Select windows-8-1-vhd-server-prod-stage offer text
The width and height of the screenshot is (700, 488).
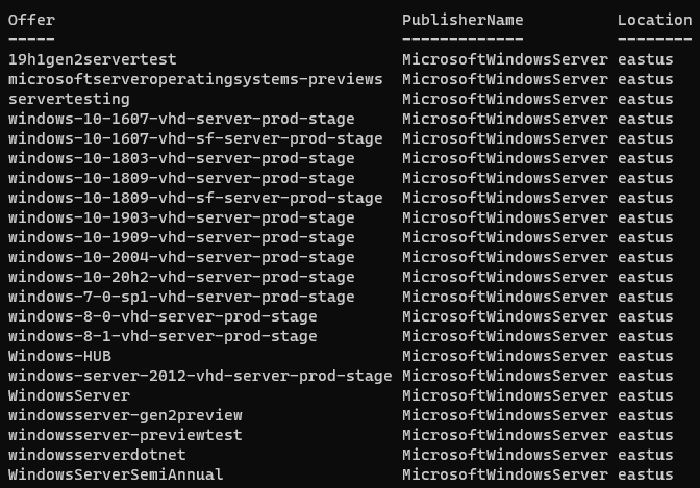(x=163, y=336)
